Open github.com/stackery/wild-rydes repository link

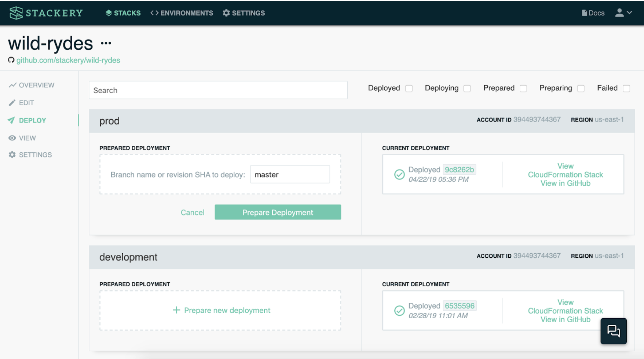68,60
